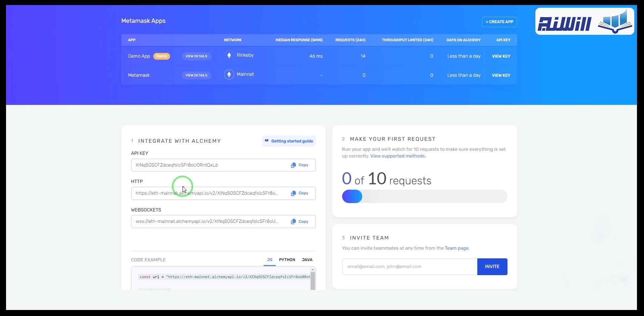Click the APP column header

[x=131, y=40]
